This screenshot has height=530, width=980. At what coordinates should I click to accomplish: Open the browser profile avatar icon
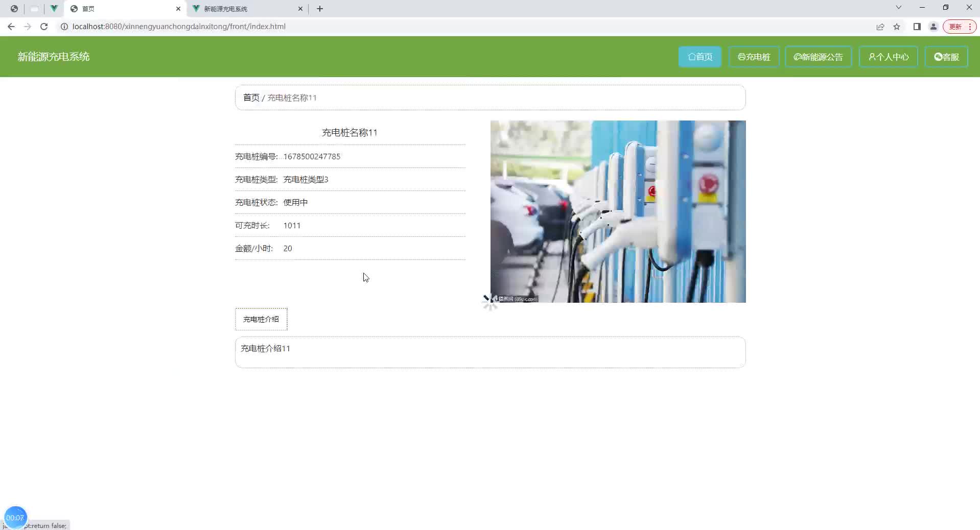click(934, 27)
